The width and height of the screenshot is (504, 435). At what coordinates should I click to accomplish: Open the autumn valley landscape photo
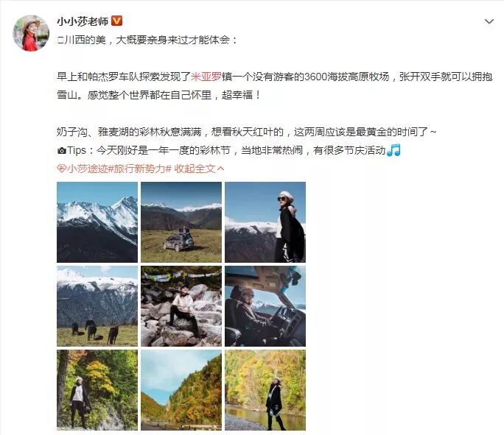click(181, 390)
